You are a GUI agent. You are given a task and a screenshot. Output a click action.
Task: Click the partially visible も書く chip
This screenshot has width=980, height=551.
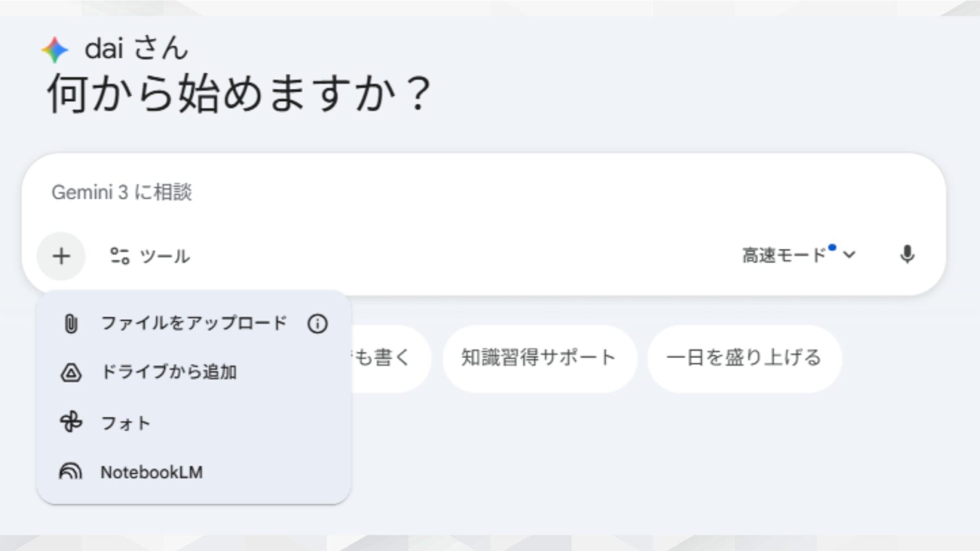[388, 357]
